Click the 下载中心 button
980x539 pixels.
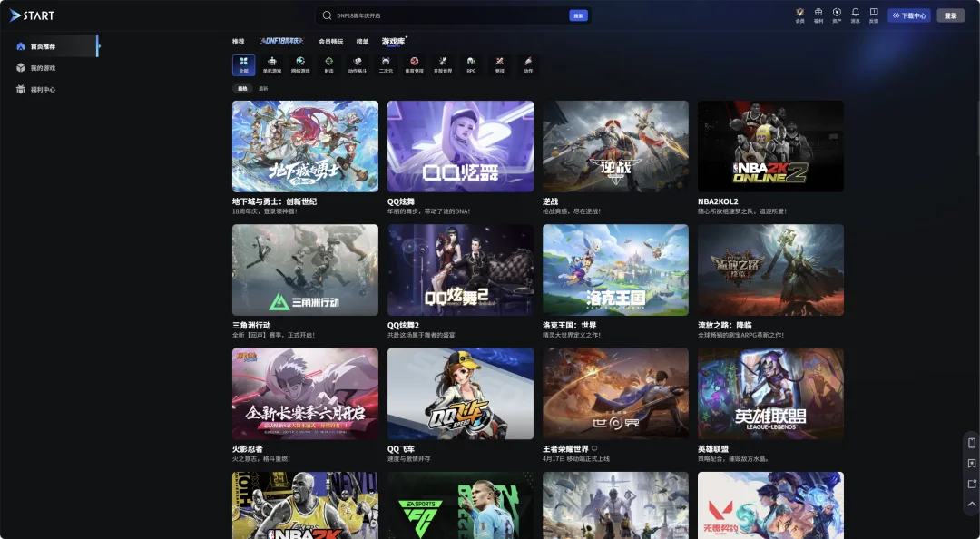click(x=908, y=15)
